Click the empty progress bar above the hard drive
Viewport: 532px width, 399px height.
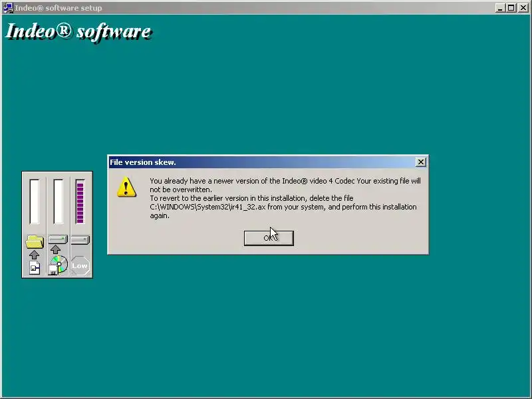click(x=58, y=201)
